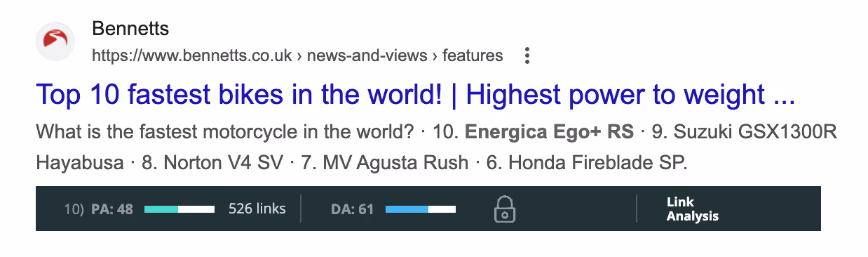Select the features breadcrumb segment
This screenshot has height=257, width=868.
(x=473, y=55)
